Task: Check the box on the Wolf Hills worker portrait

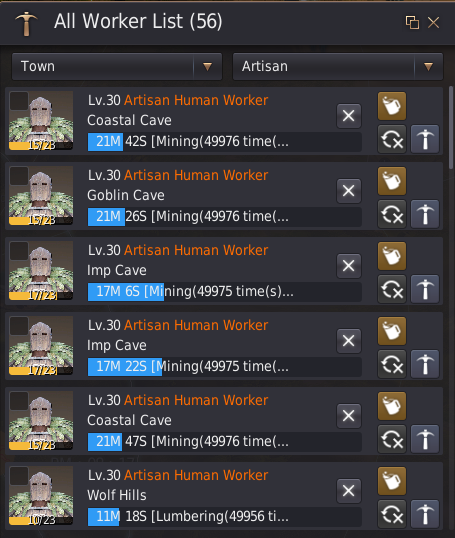Action: [x=19, y=476]
